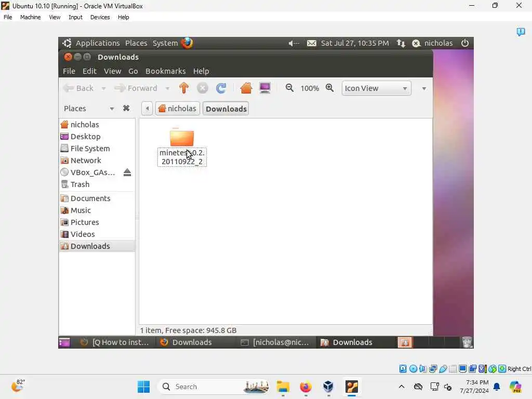This screenshot has width=532, height=399.
Task: Go to Home folder via house icon
Action: [x=246, y=88]
